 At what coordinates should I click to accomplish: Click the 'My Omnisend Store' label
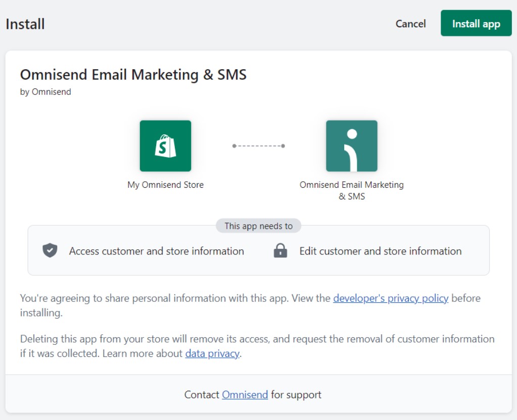pos(166,185)
